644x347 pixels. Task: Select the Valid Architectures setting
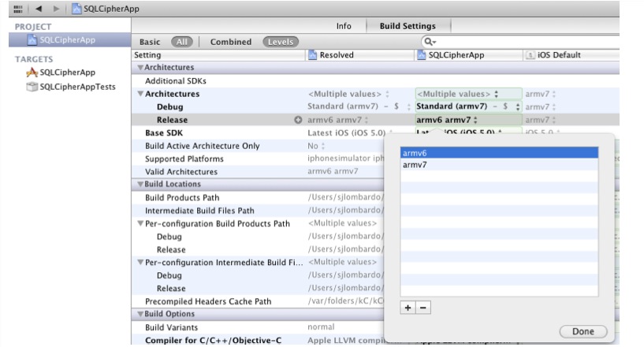click(x=181, y=172)
